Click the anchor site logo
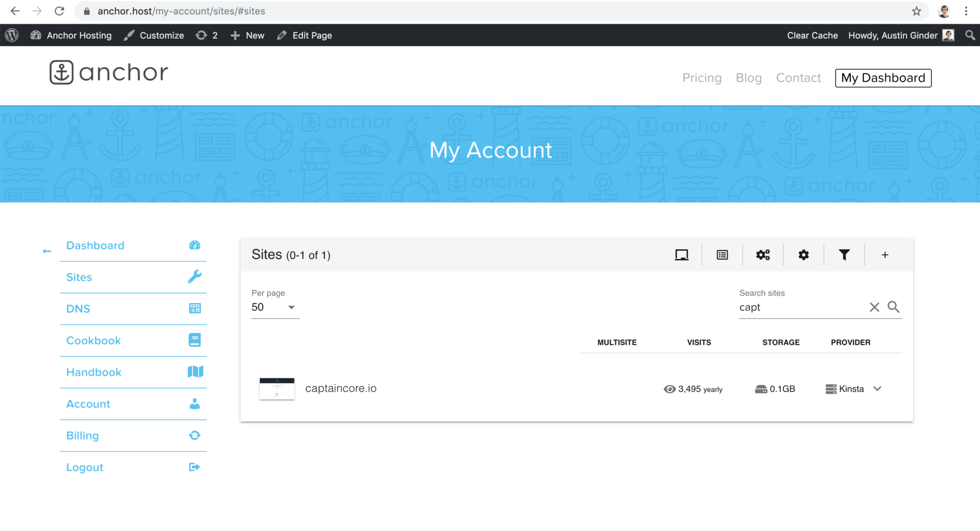Screen dimensions: 980x531 (109, 72)
